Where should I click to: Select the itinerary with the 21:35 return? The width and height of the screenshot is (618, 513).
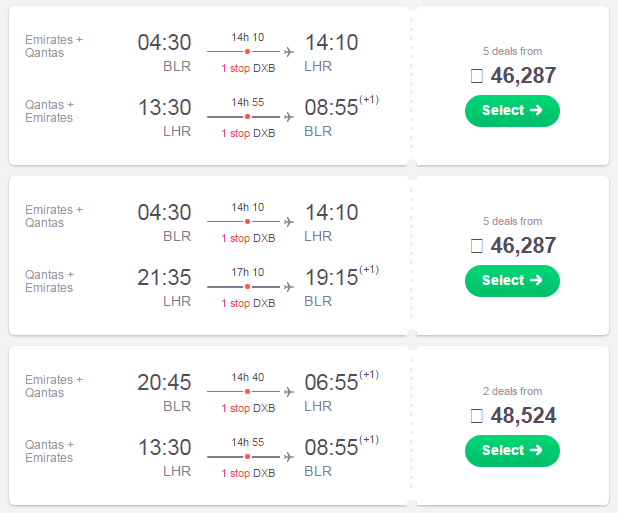pos(512,281)
